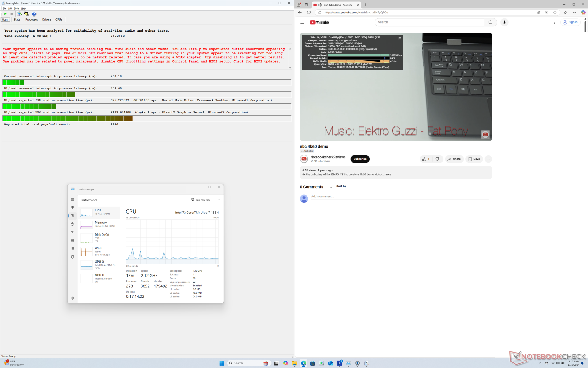Viewport: 588px width, 368px height.
Task: Open the comments Sort by dropdown
Action: pyautogui.click(x=338, y=186)
